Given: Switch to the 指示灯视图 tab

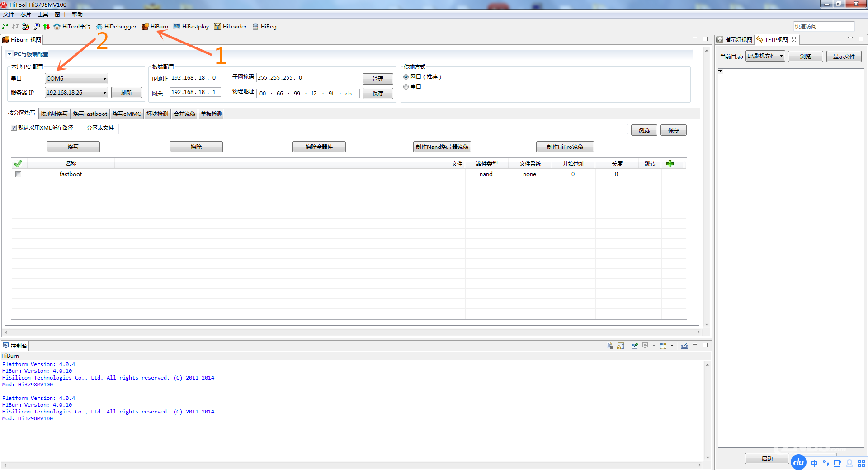Looking at the screenshot, I should pos(735,40).
